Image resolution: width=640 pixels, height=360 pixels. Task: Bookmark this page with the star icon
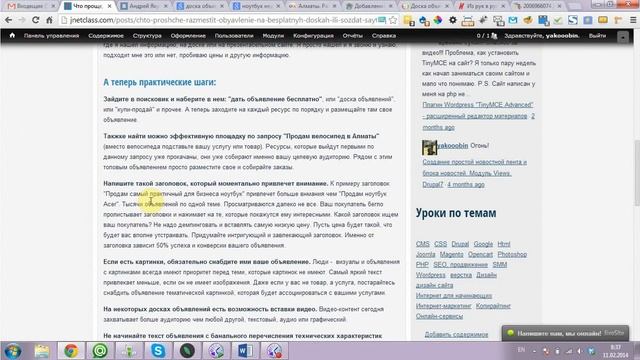393,20
